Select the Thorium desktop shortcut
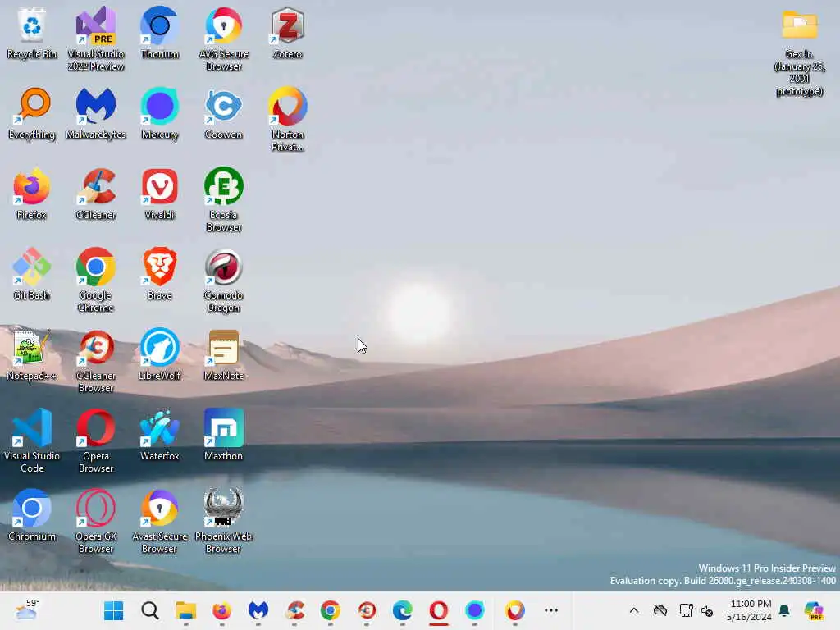This screenshot has width=840, height=630. tap(160, 33)
